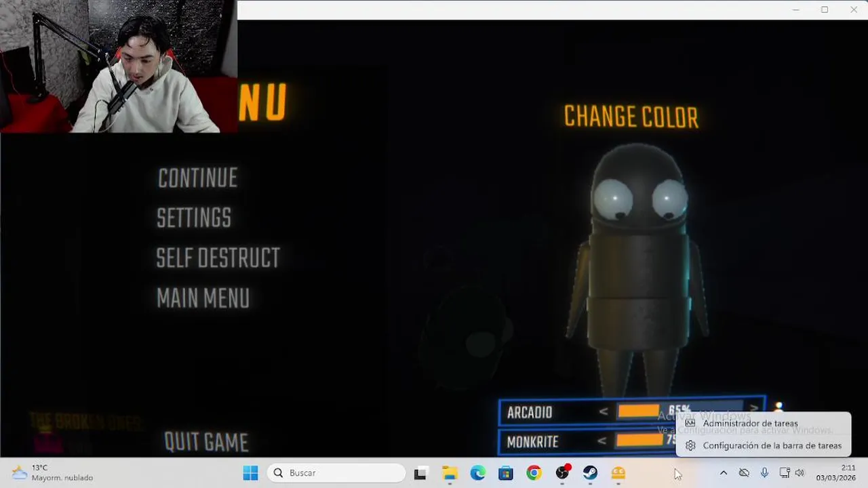Open the clock and date showing 2:11
This screenshot has width=868, height=488.
tap(836, 473)
